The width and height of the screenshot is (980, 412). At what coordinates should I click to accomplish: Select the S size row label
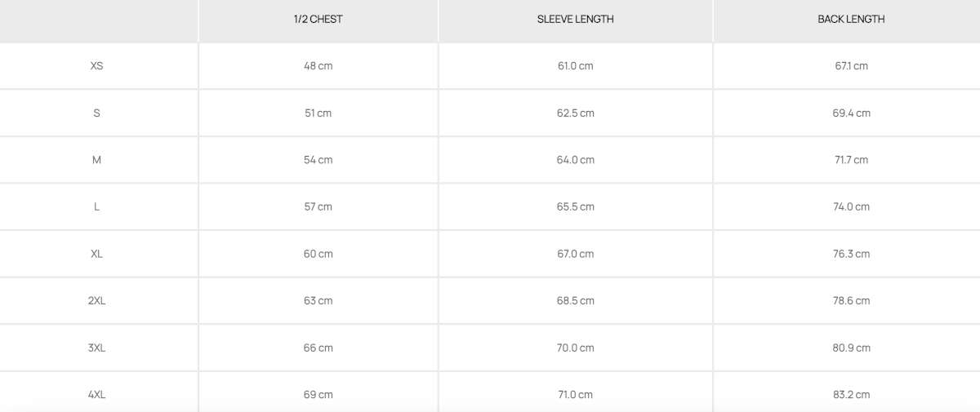coord(96,113)
